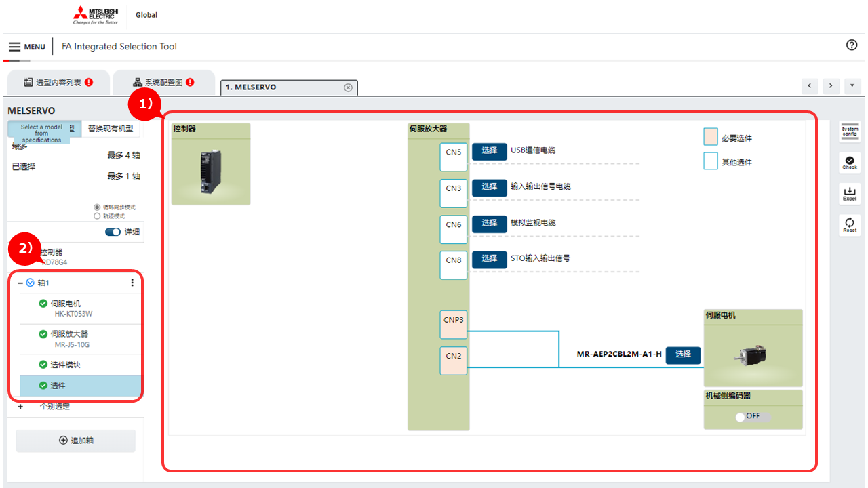Click the CN5 connector box
Screen dimensions: 868x488
point(454,158)
